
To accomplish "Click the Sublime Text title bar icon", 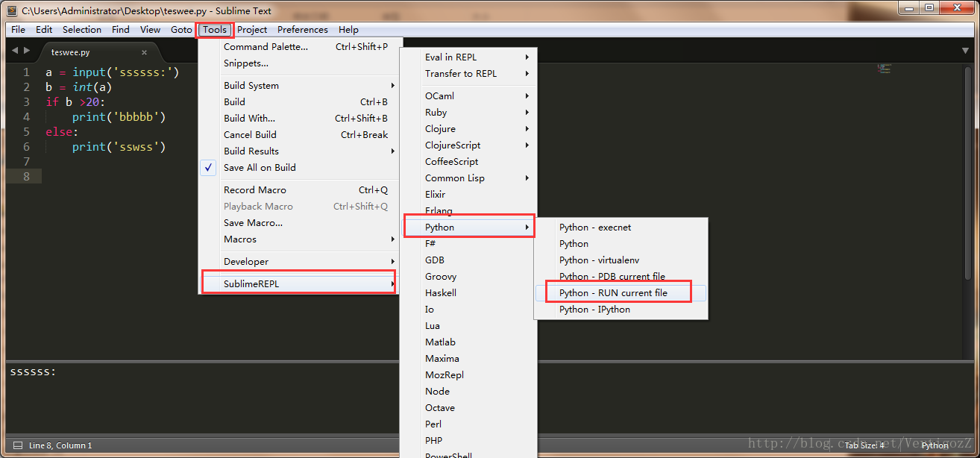I will point(12,10).
